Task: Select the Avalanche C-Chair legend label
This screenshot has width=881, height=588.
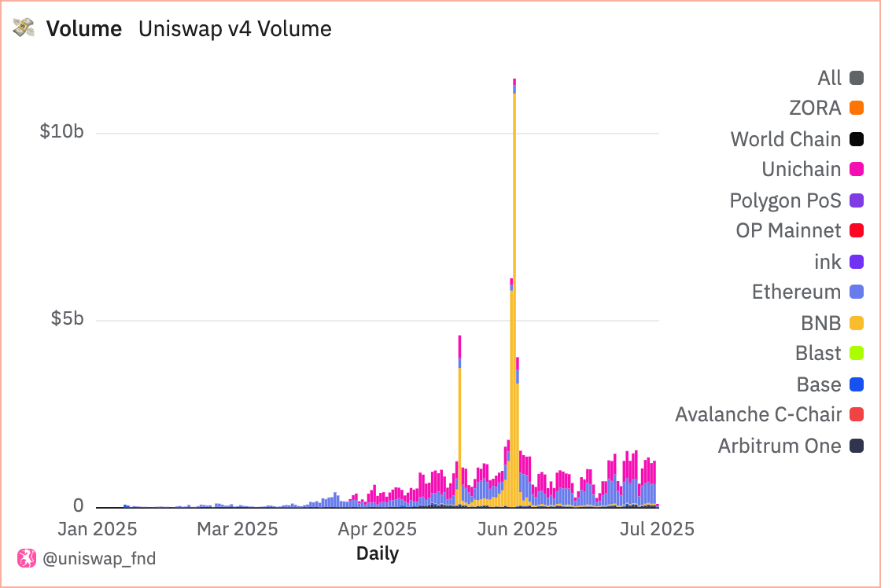Action: point(758,414)
